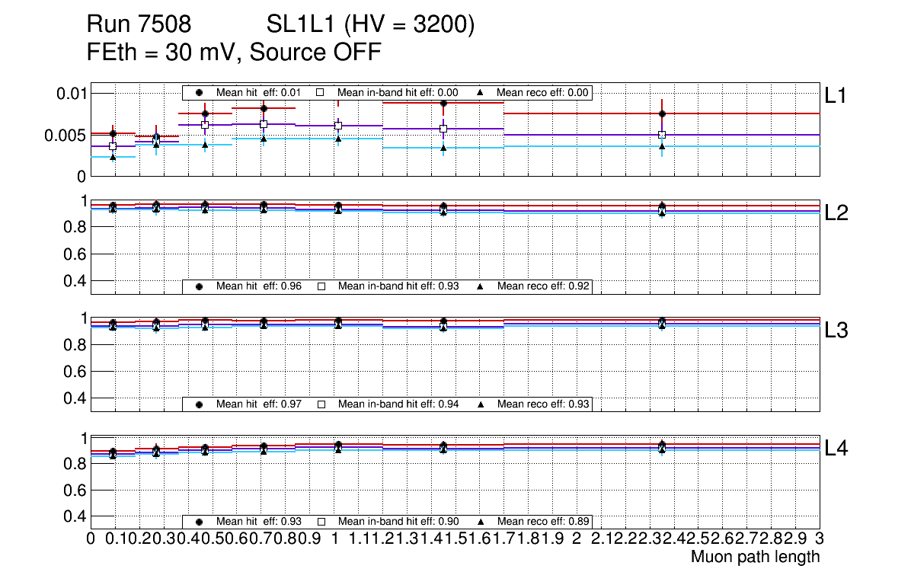Click 'Mean reco eff: 0.89' legend entry

click(542, 522)
